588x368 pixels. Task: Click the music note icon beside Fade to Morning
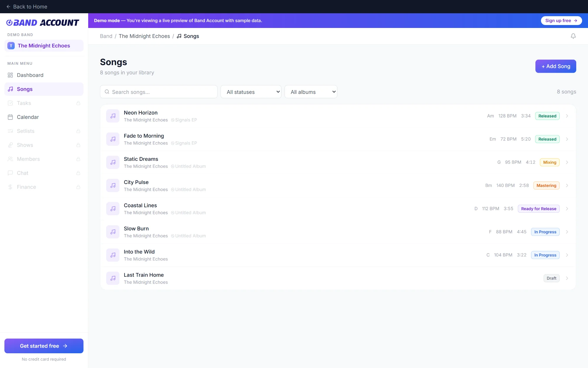[x=113, y=139]
